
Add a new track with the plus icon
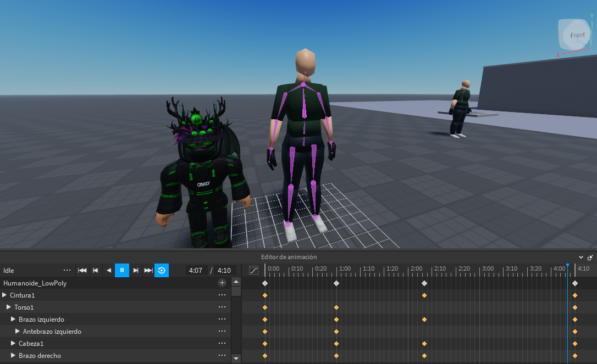coord(222,282)
